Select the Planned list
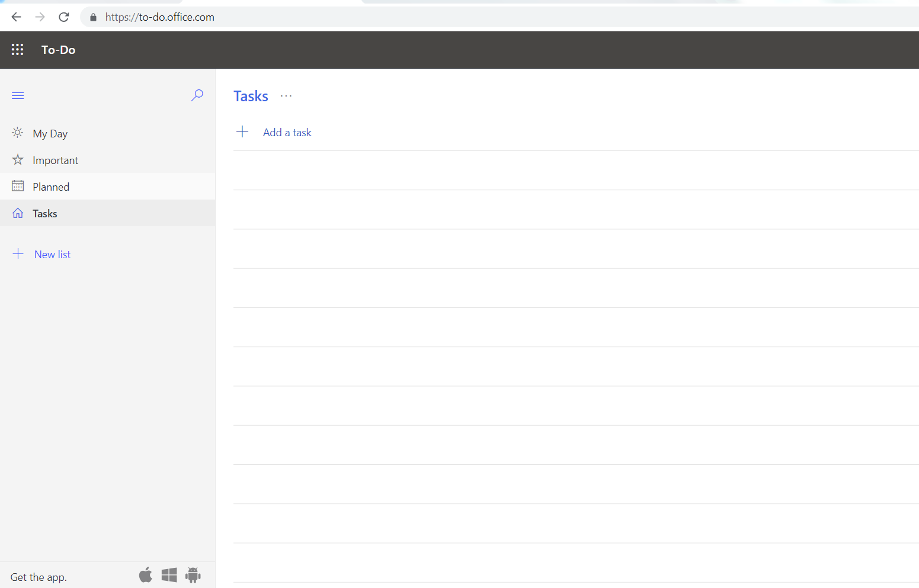 click(x=51, y=187)
